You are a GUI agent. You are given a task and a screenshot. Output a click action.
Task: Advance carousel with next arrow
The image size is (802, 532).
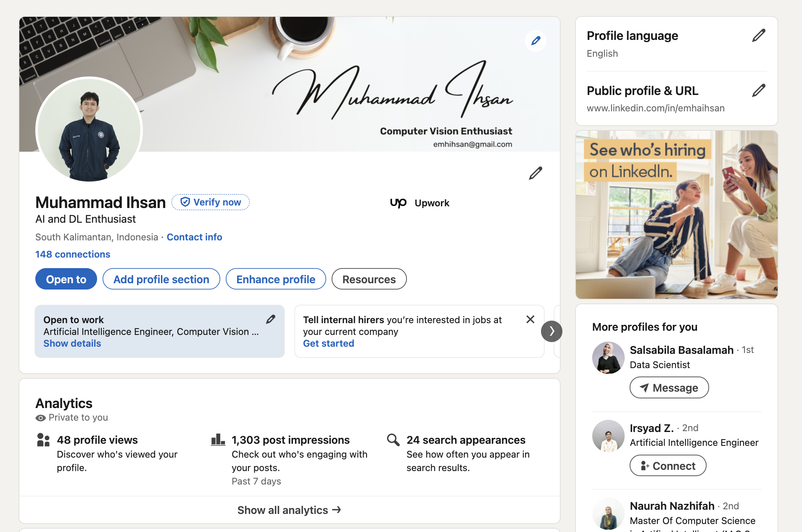[x=551, y=332]
